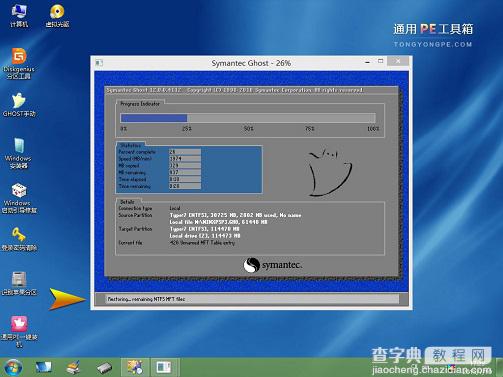Click the 25% mark under progress bar

point(187,129)
